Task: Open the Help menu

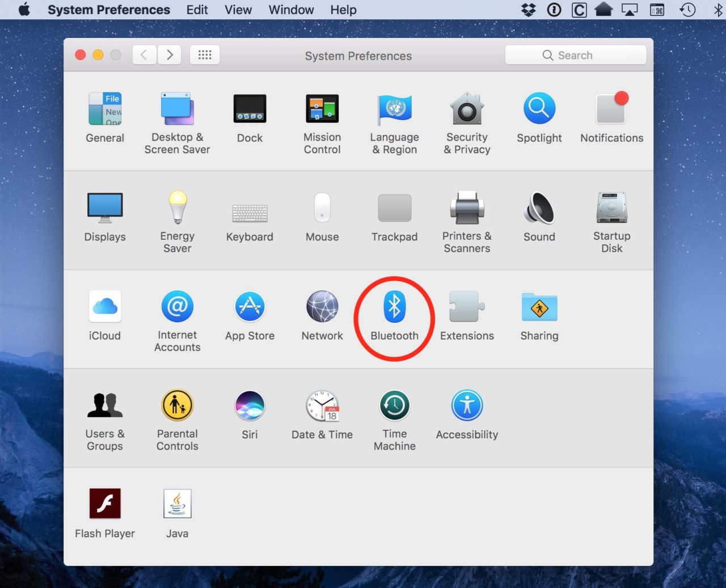Action: 343,10
